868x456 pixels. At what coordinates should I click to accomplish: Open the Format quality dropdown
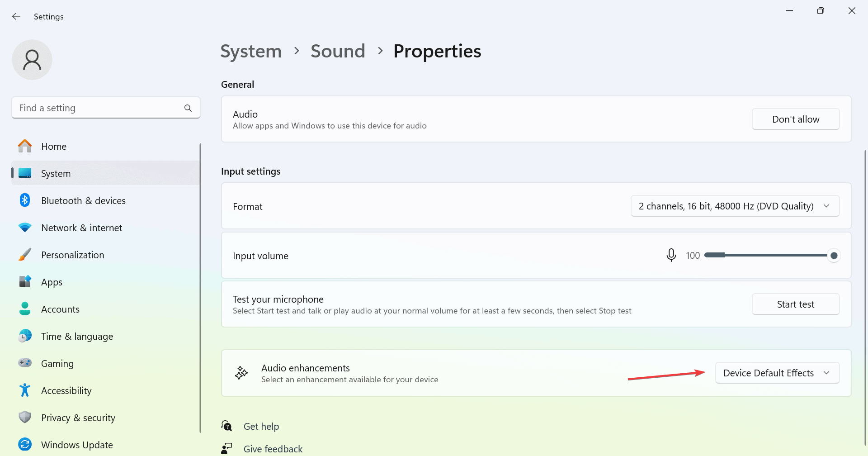(x=735, y=206)
